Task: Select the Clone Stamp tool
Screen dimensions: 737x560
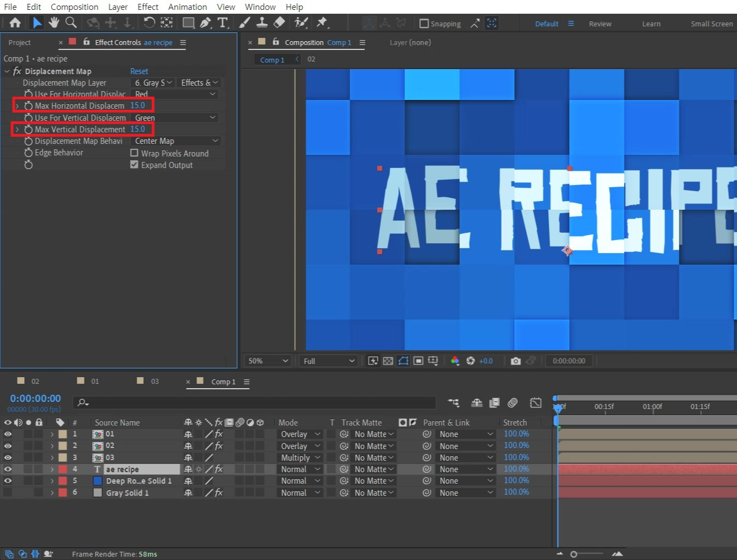Action: pyautogui.click(x=262, y=23)
